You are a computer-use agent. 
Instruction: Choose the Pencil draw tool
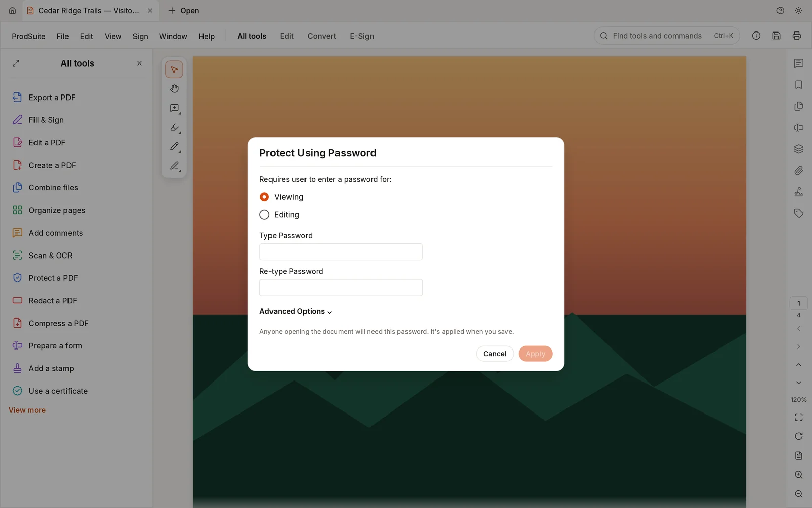pos(174,147)
